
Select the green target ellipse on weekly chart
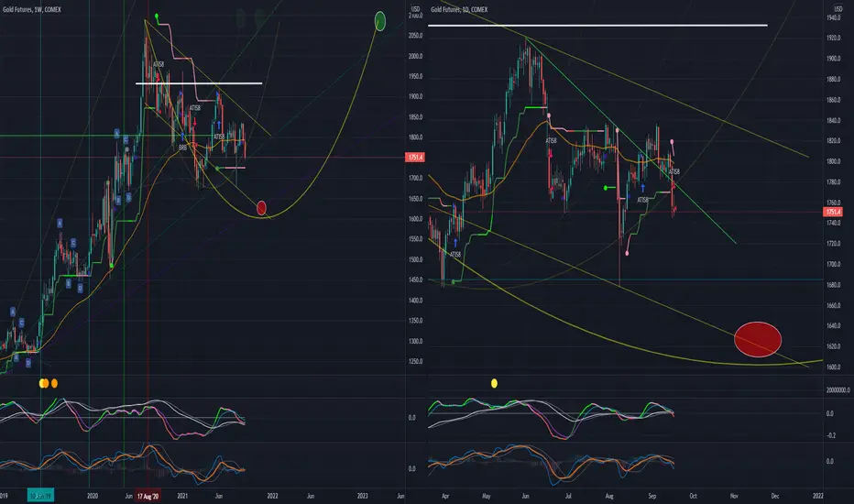tap(380, 21)
